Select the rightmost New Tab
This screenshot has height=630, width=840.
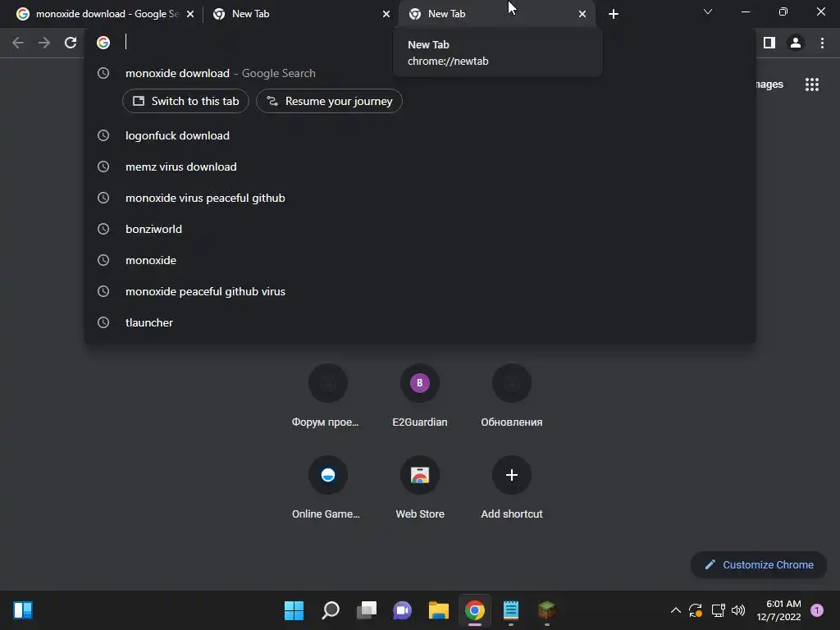coord(496,14)
